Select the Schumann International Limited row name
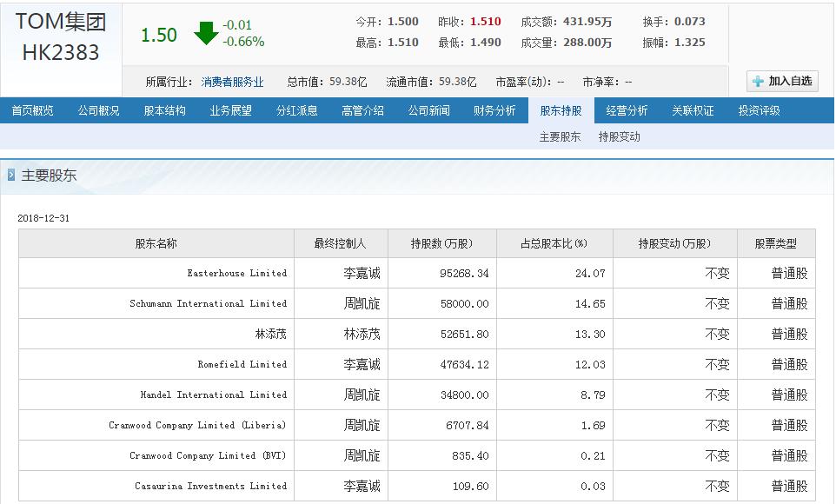Viewport: 836px width, 504px height. (x=208, y=303)
